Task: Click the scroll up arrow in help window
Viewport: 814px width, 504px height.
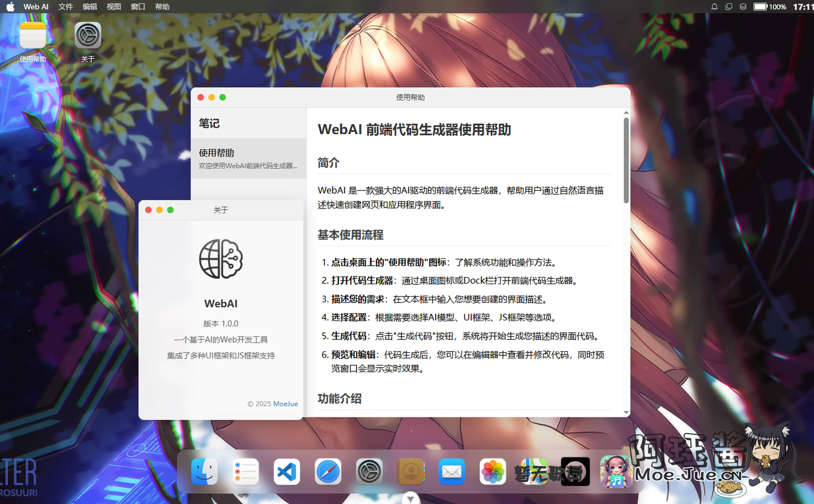Action: 626,113
